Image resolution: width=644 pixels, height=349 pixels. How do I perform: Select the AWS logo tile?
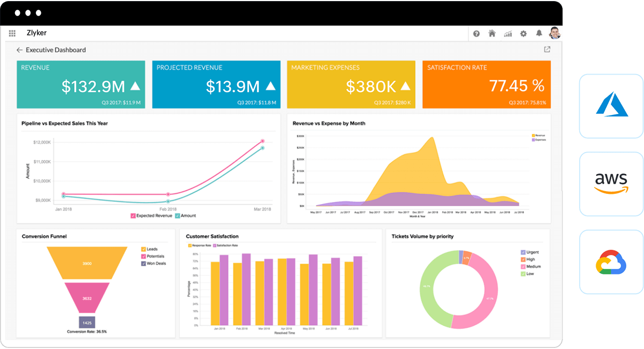coord(611,184)
